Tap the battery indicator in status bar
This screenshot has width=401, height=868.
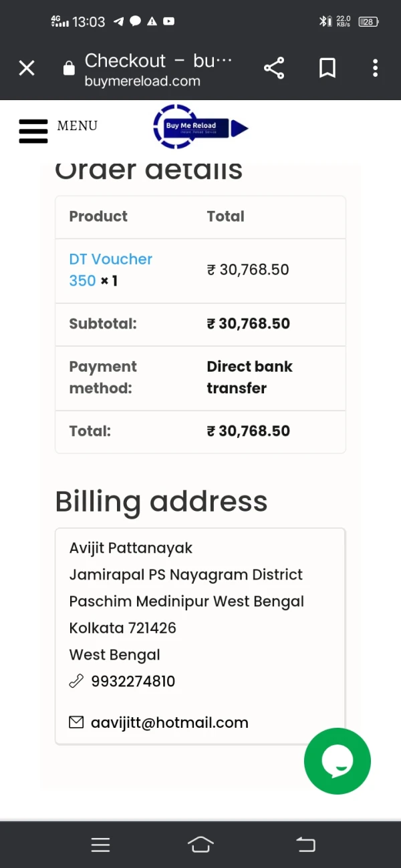tap(368, 21)
